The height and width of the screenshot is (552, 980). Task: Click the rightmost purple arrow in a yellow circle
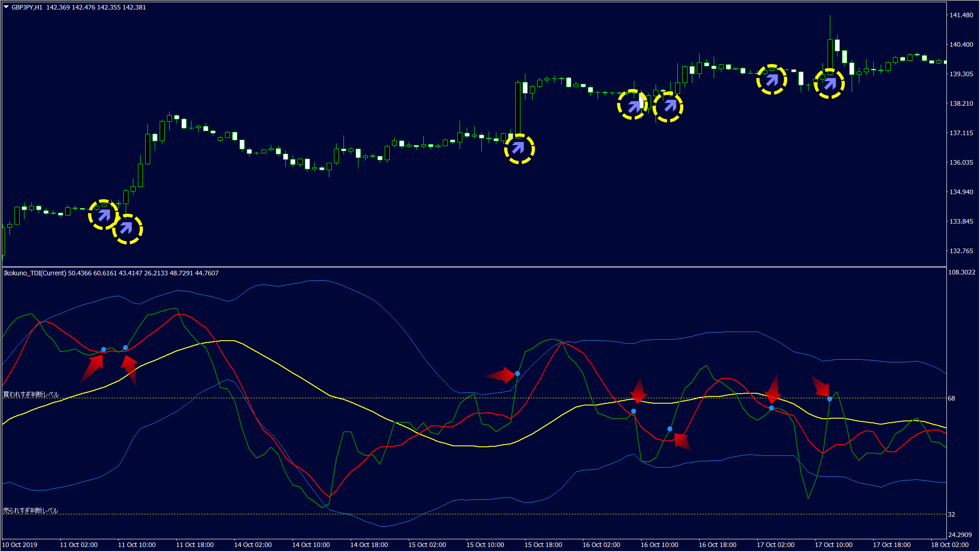[830, 83]
